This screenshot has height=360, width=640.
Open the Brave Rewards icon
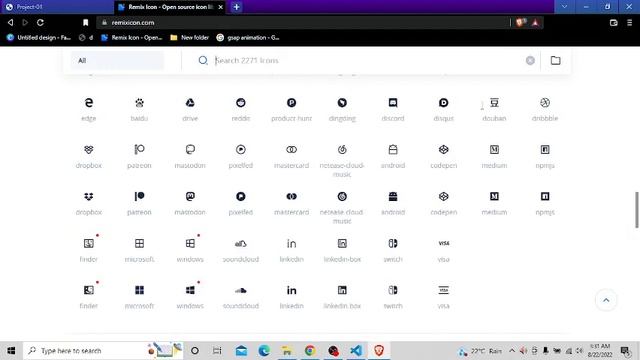pos(535,22)
